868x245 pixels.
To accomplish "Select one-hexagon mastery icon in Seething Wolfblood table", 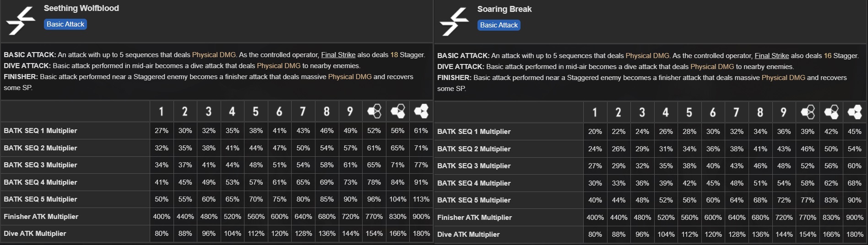I will pos(374,111).
